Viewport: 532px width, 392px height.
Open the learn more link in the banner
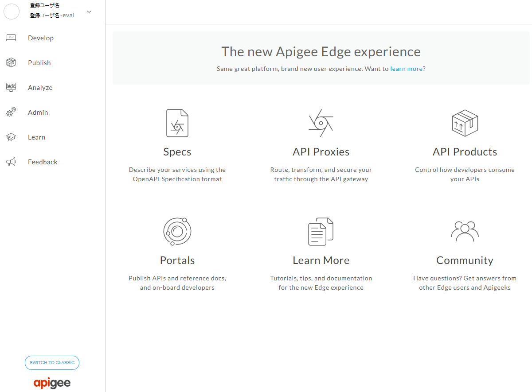click(x=406, y=69)
